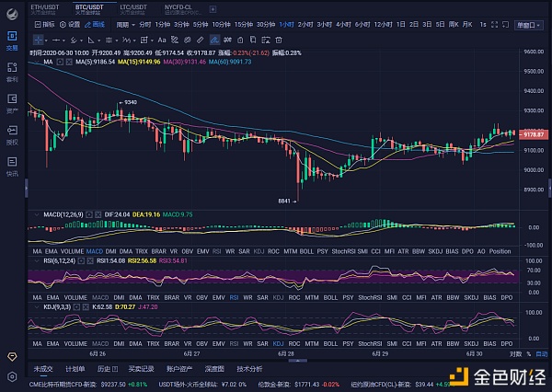Click the 9178.87 current price label
This screenshot has height=392, width=552.
click(x=535, y=134)
